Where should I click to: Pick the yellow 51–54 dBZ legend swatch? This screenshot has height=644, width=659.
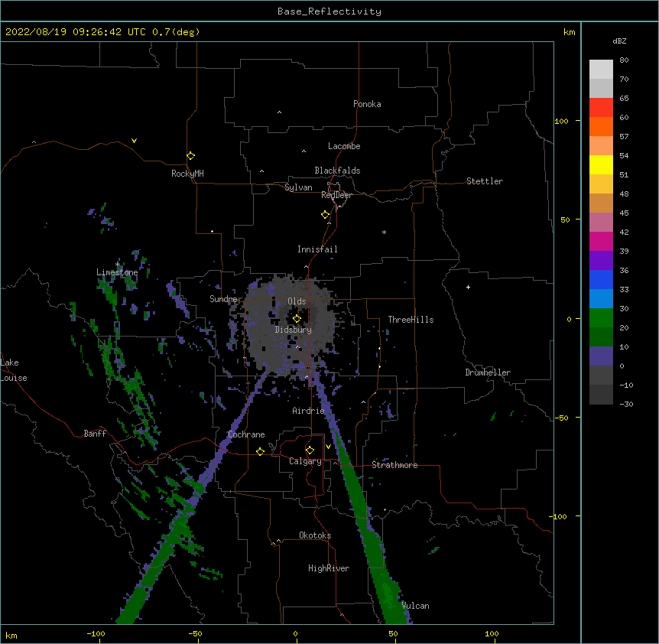(601, 164)
